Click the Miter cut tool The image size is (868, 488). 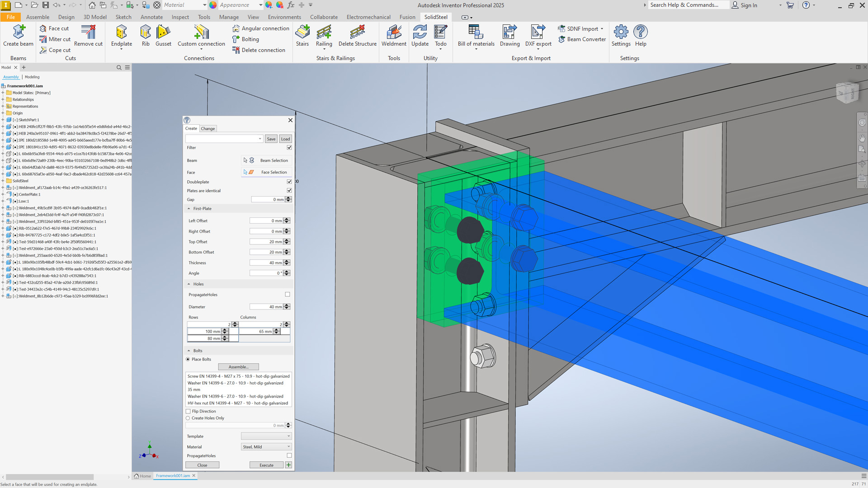tap(55, 39)
